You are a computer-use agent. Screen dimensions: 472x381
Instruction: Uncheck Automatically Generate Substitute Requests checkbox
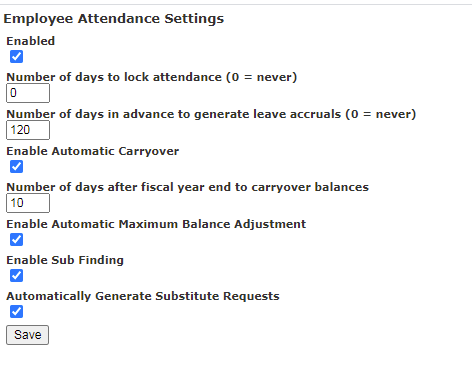(16, 312)
